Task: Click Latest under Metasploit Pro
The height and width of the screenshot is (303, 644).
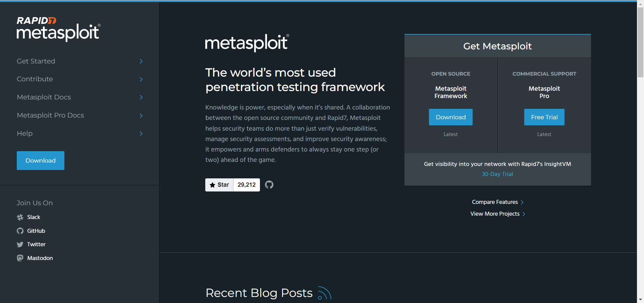Action: (544, 134)
